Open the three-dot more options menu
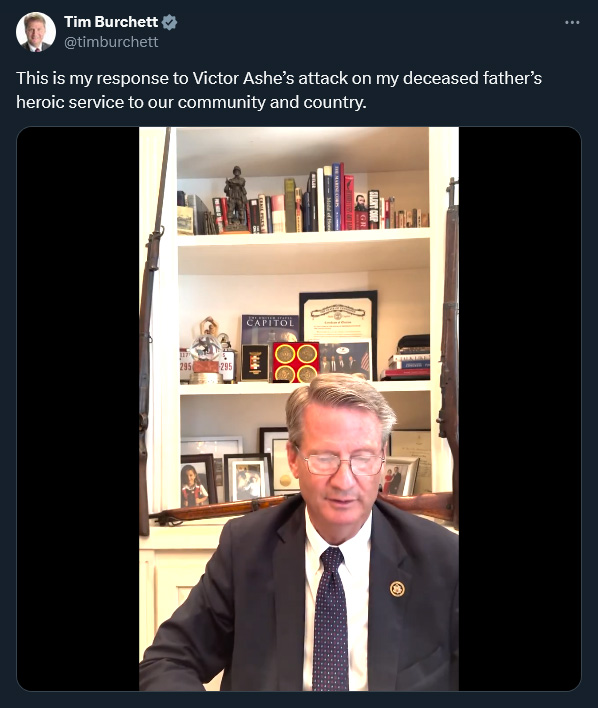598x708 pixels. (572, 22)
